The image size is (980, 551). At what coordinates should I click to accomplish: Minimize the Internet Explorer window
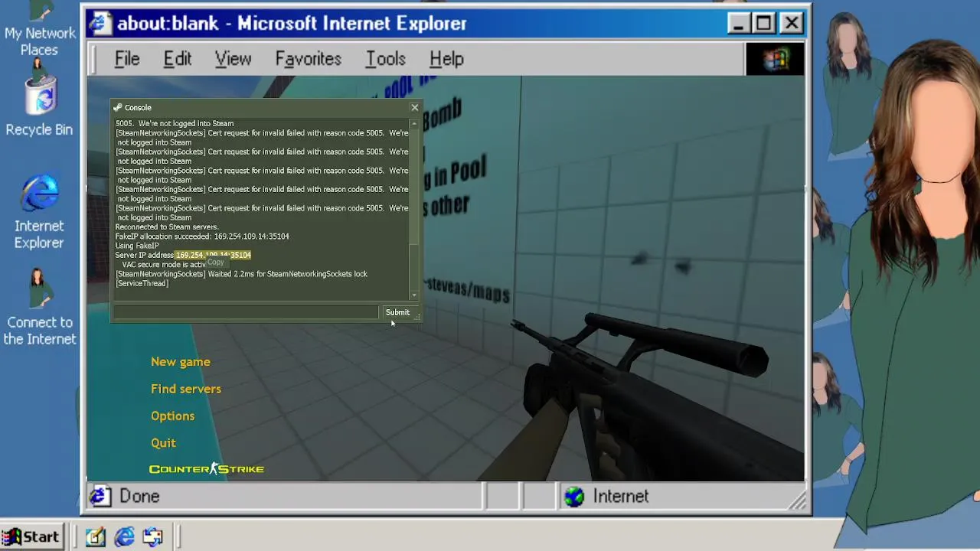(x=738, y=24)
